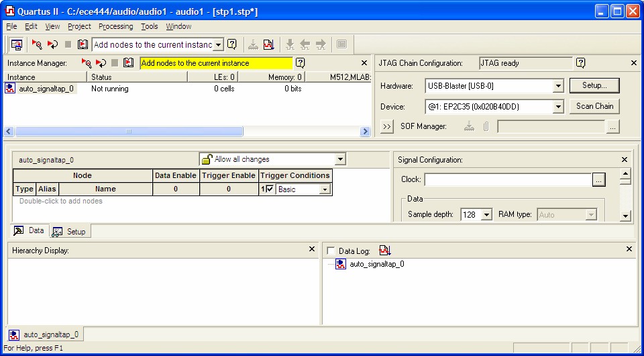Click Autorun Analysis icon in main toolbar
Screen dimensions: 644x356
[x=52, y=44]
